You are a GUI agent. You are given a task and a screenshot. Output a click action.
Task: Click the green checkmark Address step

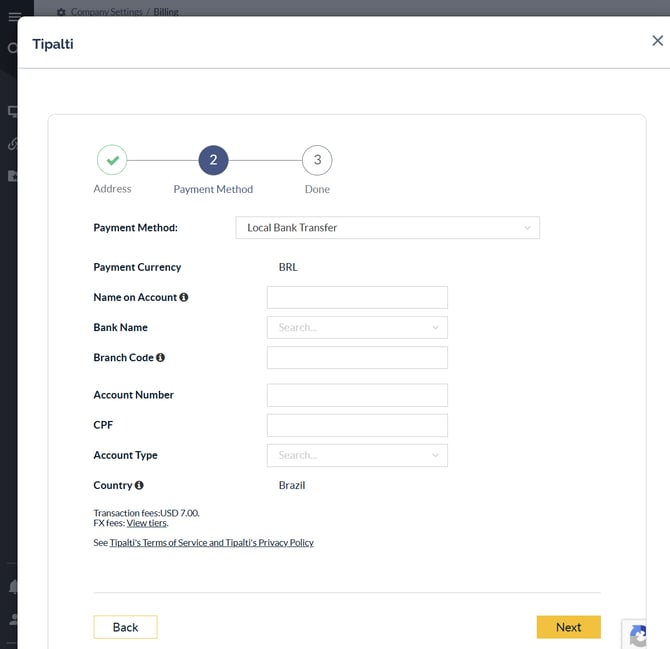coord(112,160)
